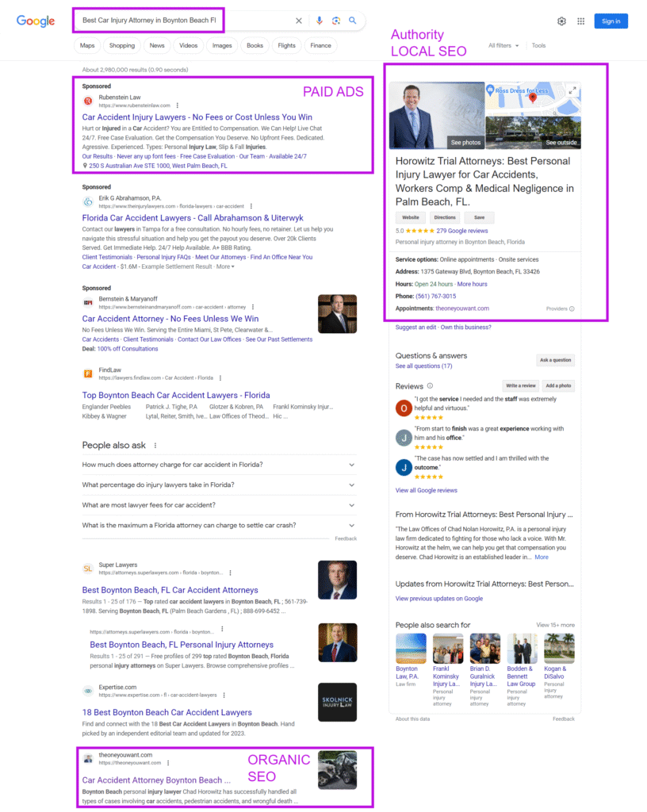Click the magnifying glass search icon
This screenshot has width=647, height=812.
[x=353, y=21]
